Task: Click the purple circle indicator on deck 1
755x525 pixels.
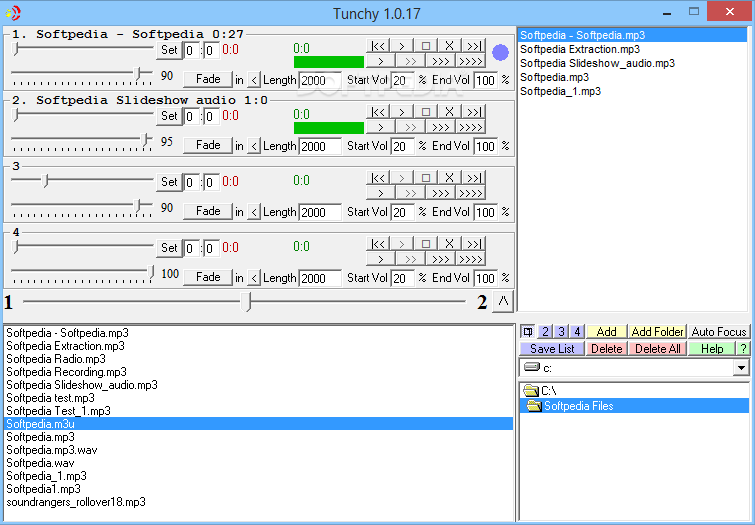Action: tap(500, 52)
